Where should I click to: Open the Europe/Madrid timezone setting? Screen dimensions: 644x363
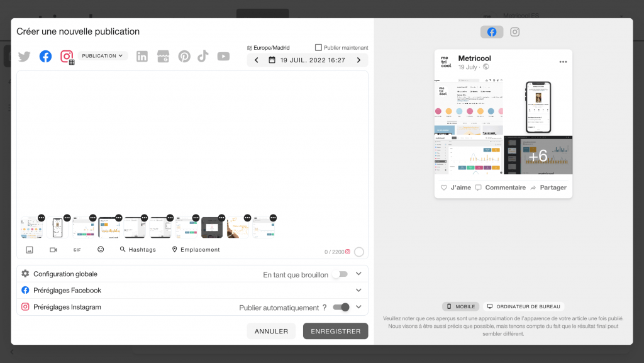pyautogui.click(x=268, y=48)
